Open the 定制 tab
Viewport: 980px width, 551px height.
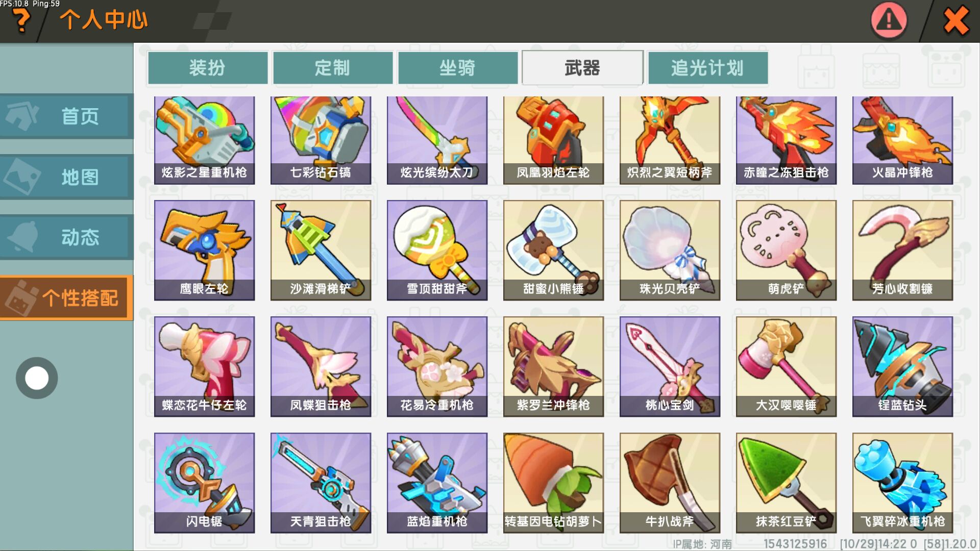click(x=333, y=67)
